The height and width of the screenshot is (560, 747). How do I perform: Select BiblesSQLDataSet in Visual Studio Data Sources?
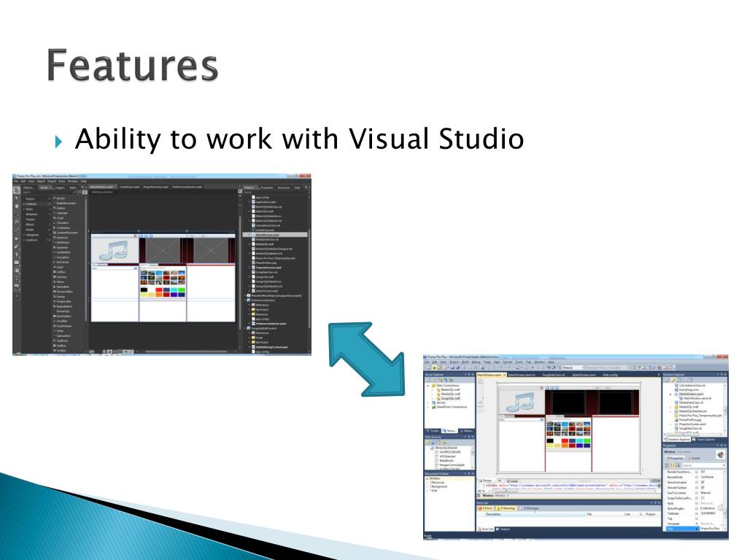446,448
